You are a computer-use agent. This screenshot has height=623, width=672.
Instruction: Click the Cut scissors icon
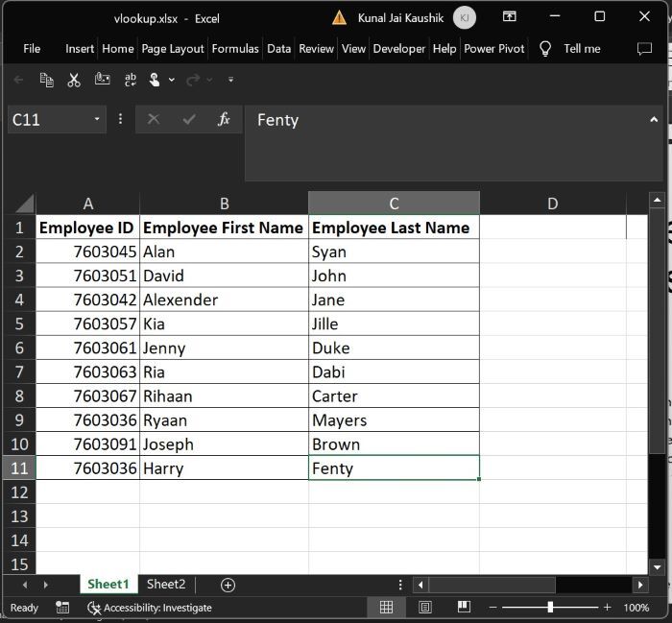click(74, 80)
